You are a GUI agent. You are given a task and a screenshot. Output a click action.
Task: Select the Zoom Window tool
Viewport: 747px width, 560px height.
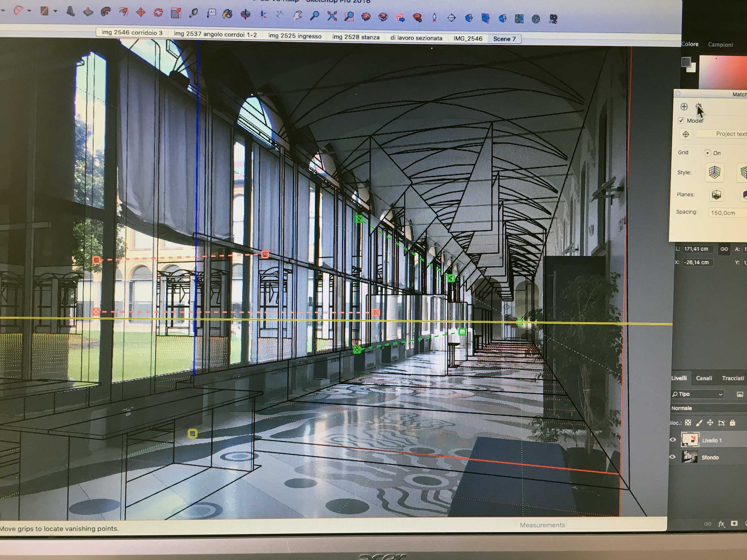click(x=349, y=16)
